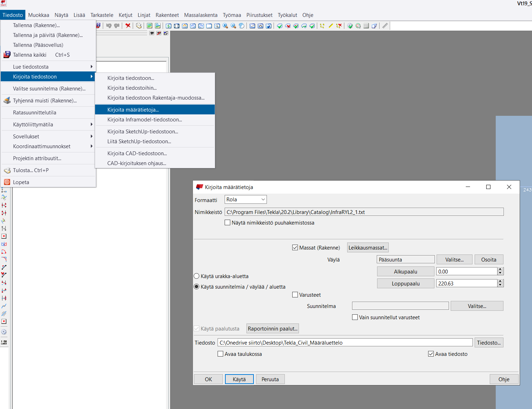Image resolution: width=532 pixels, height=409 pixels.
Task: Click the home view toolbar icon
Action: (x=185, y=26)
